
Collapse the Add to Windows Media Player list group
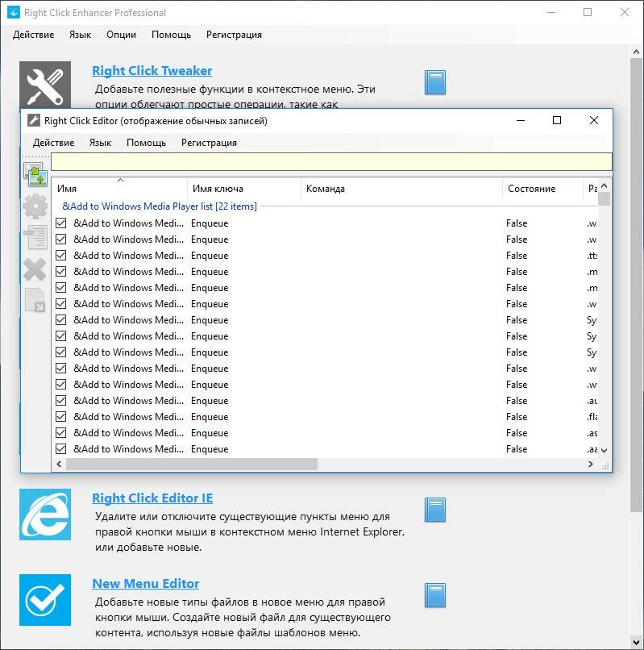[160, 206]
